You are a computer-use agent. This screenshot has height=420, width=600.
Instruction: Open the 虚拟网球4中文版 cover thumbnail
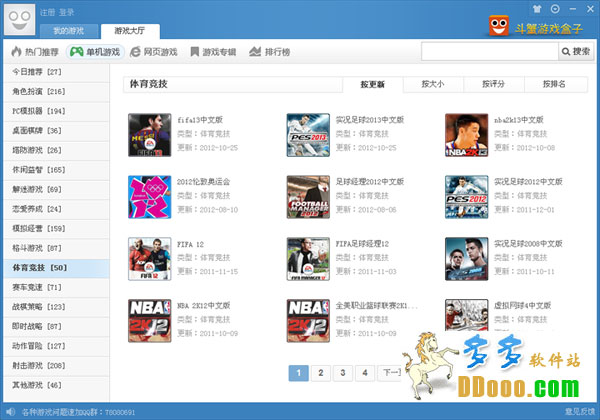coord(466,315)
